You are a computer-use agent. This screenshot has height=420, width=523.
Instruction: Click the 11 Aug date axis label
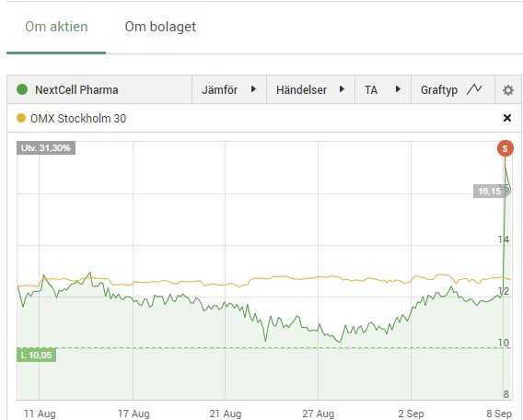(40, 414)
